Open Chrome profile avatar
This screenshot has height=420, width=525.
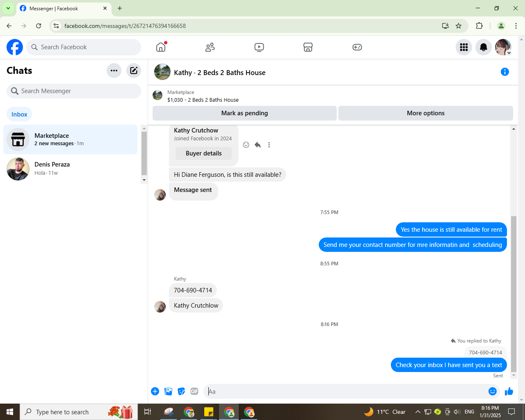click(501, 26)
